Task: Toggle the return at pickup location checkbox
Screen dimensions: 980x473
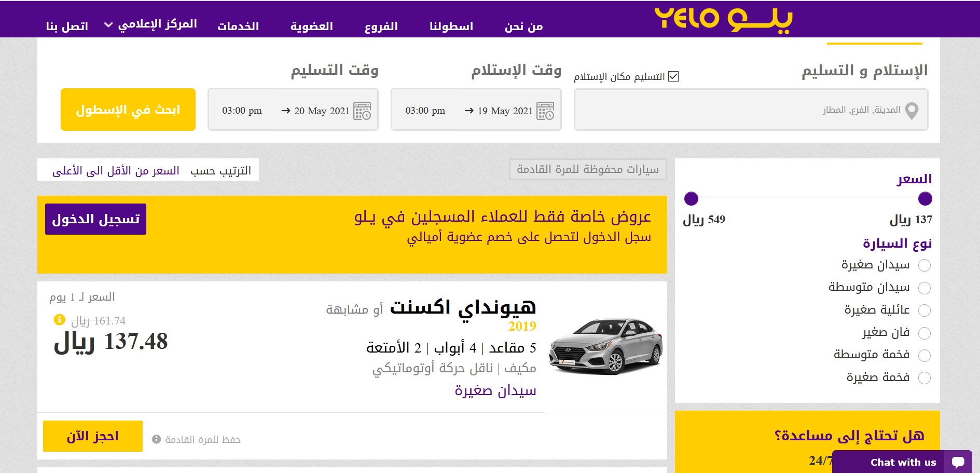Action: pyautogui.click(x=673, y=77)
